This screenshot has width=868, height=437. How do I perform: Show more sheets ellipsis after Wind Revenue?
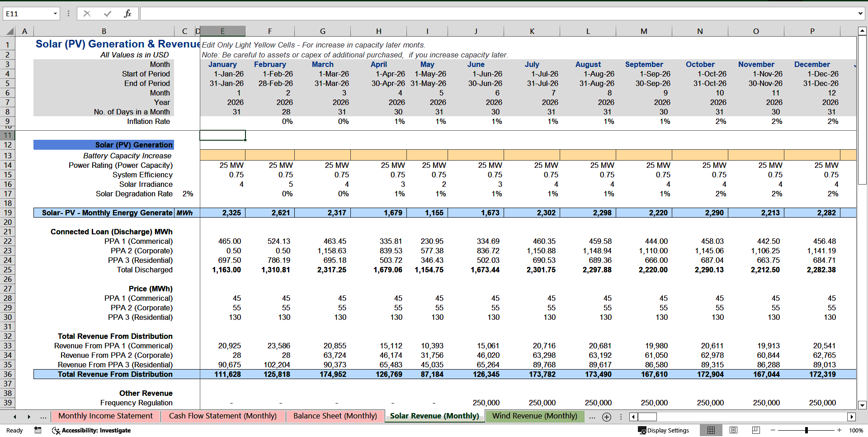pyautogui.click(x=592, y=417)
